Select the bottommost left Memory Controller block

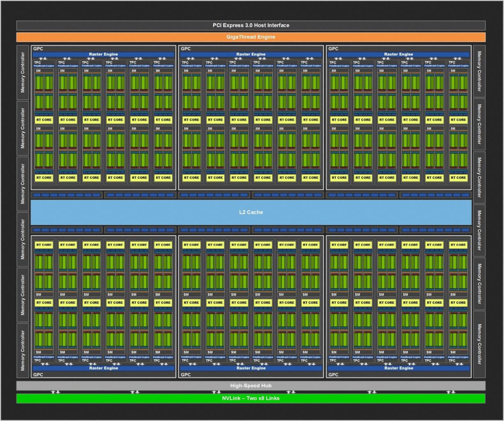coord(23,350)
